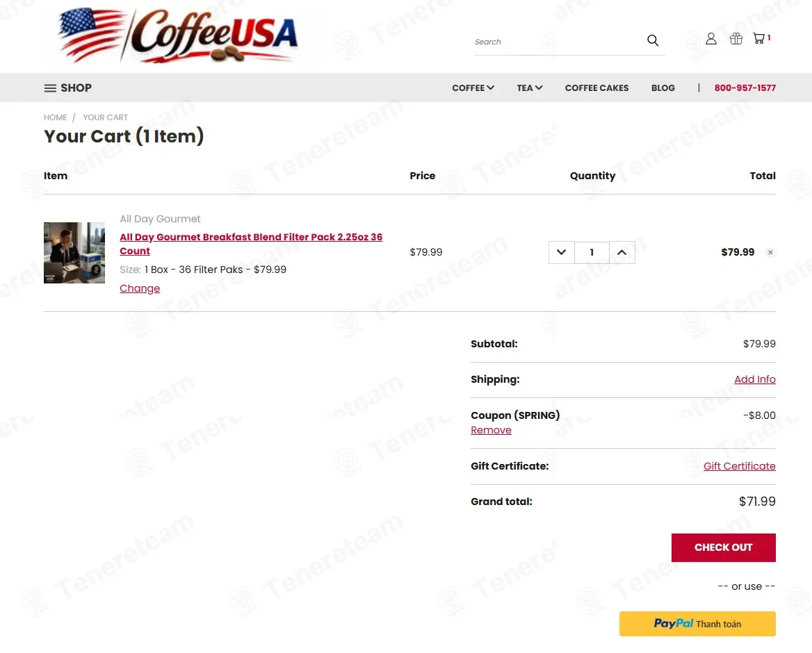Click the YOUR CART breadcrumb
Screen dimensions: 812x653
[105, 117]
